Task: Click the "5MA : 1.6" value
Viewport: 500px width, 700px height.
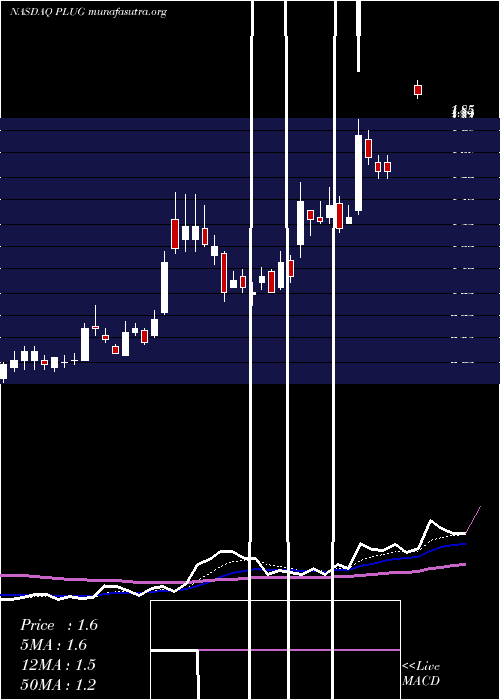Action: click(x=54, y=645)
